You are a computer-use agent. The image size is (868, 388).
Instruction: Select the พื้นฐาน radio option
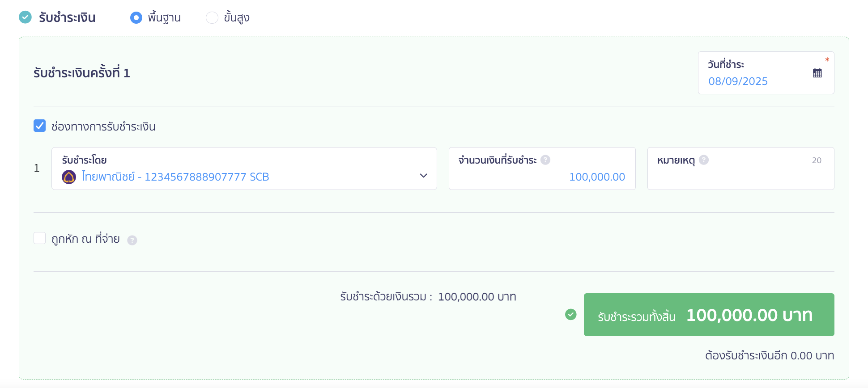[x=136, y=18]
